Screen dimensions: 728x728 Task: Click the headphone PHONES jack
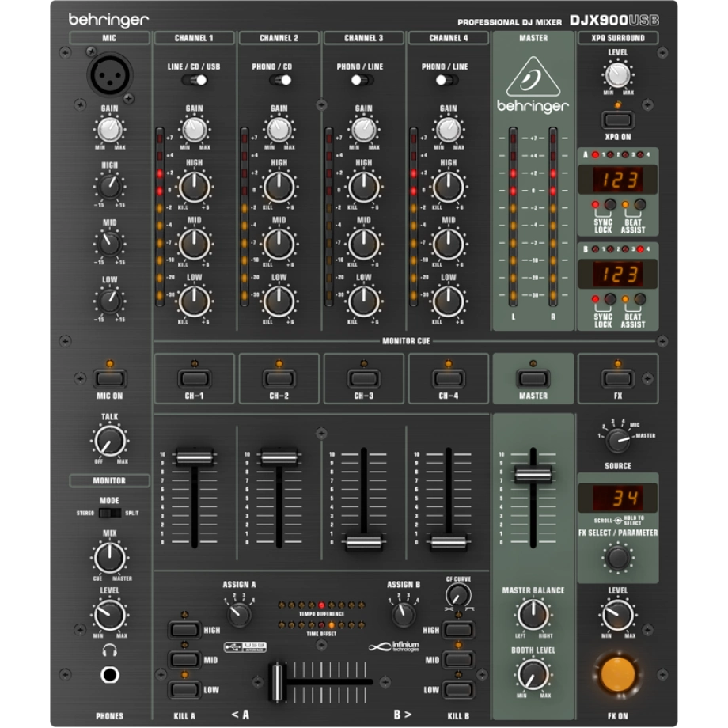[109, 674]
